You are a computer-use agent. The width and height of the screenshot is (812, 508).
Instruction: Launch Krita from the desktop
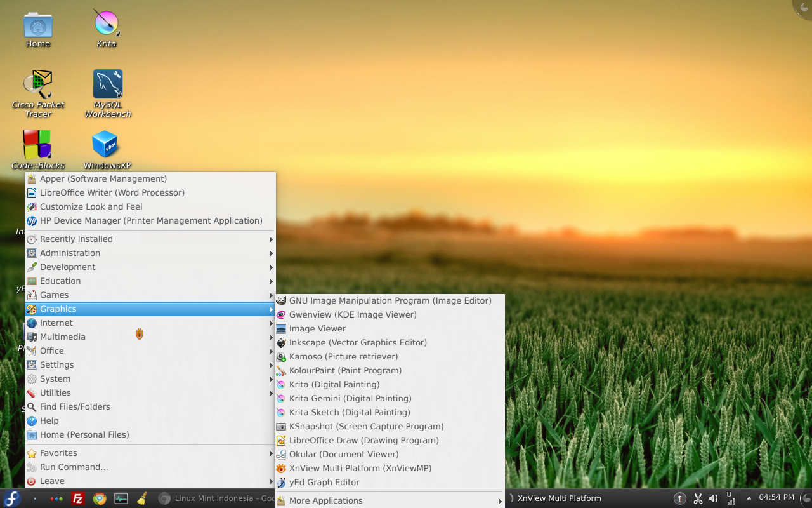pos(105,28)
